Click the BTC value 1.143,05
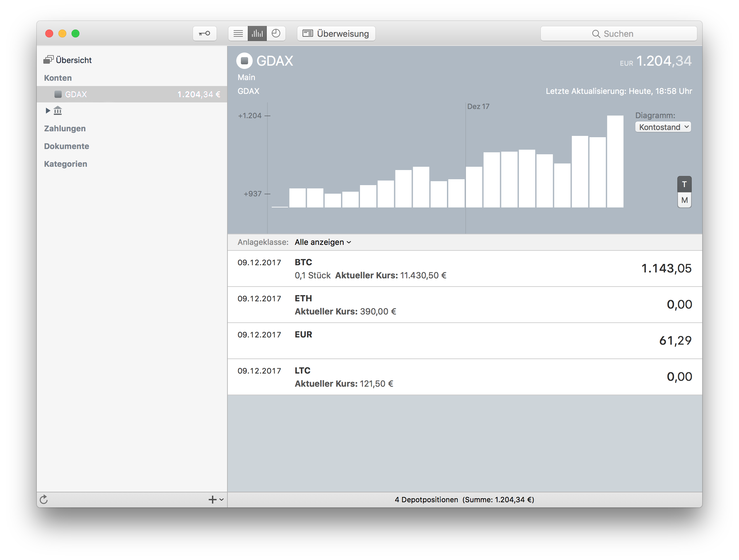Viewport: 739px width, 560px height. tap(666, 268)
